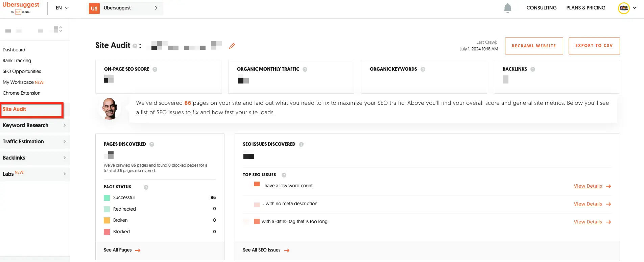Click arrow next to See All SEO Issues
Screen dimensions: 644x262
point(287,251)
